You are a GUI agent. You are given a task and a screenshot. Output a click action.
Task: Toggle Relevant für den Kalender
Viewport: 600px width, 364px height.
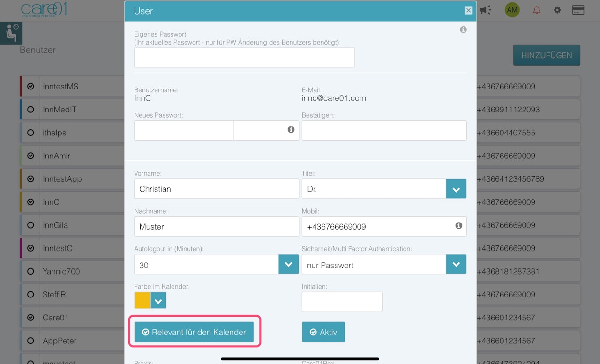pyautogui.click(x=194, y=332)
